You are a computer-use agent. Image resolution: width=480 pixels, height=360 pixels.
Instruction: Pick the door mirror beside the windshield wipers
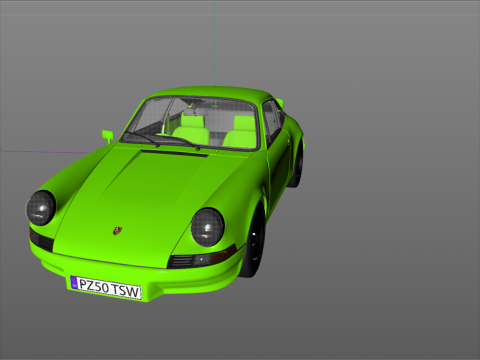(107, 136)
